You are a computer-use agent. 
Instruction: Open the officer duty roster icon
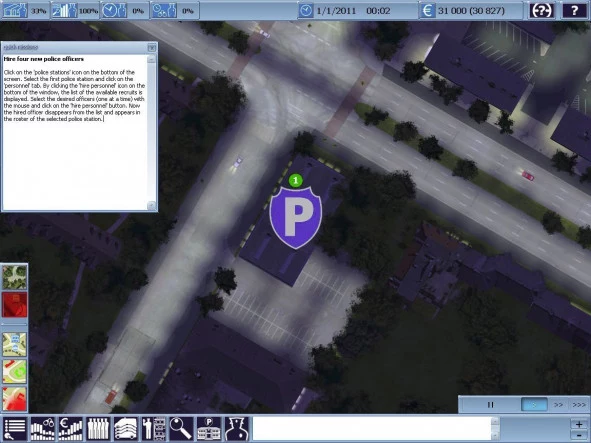coord(153,428)
